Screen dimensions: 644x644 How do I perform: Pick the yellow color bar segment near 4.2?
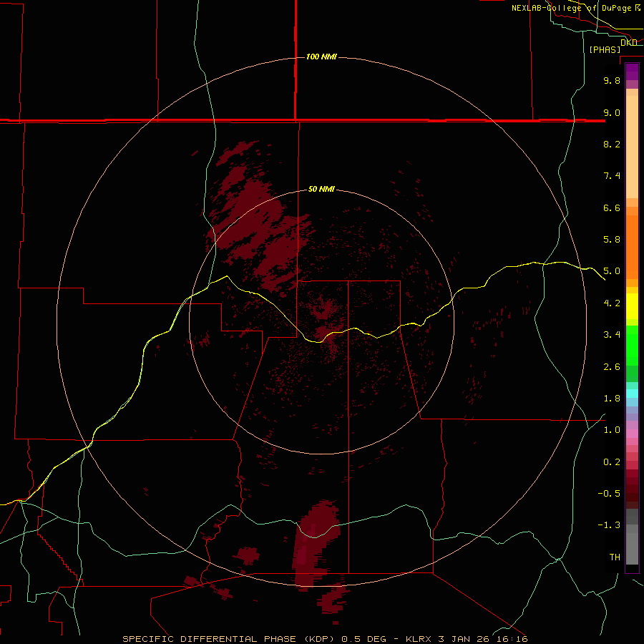click(632, 306)
